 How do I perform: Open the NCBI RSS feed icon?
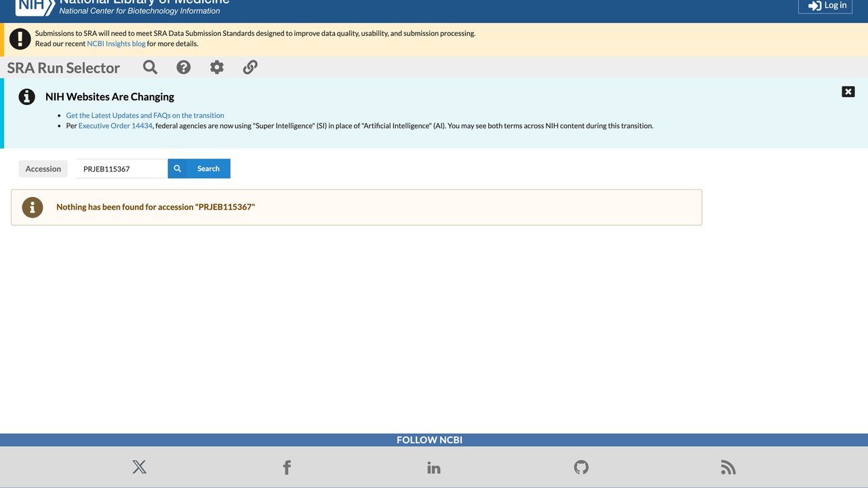coord(728,467)
